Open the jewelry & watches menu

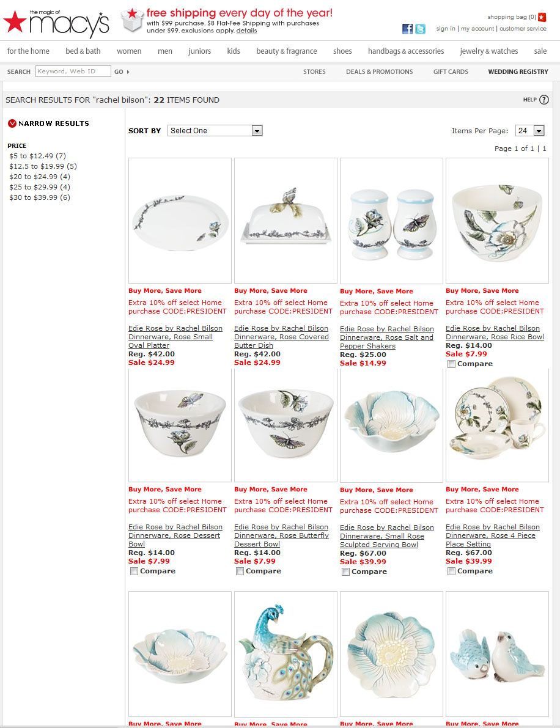coord(489,51)
